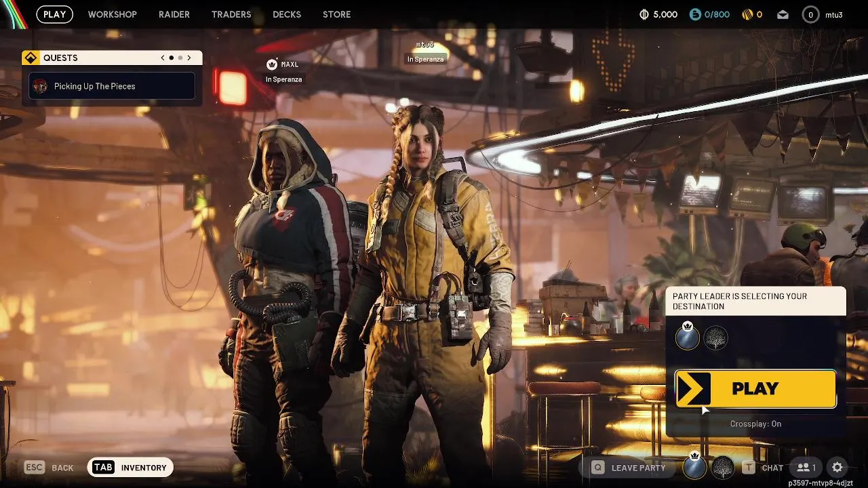Toggle the Crossplay: On setting
The height and width of the screenshot is (488, 868).
[x=755, y=424]
